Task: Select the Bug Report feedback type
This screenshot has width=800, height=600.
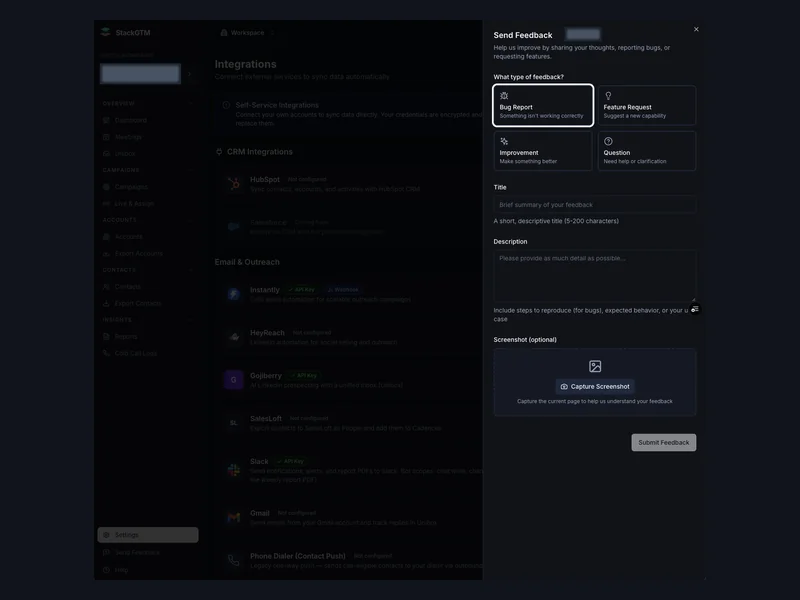Action: click(543, 105)
